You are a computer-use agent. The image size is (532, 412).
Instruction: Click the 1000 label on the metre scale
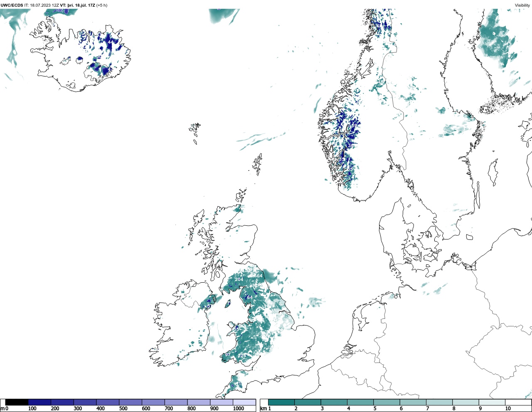[239, 409]
